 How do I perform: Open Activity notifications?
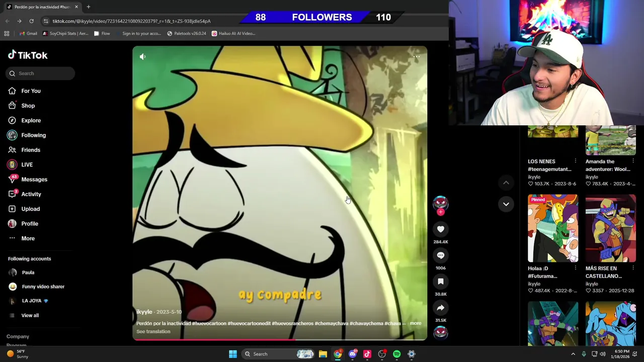point(31,194)
